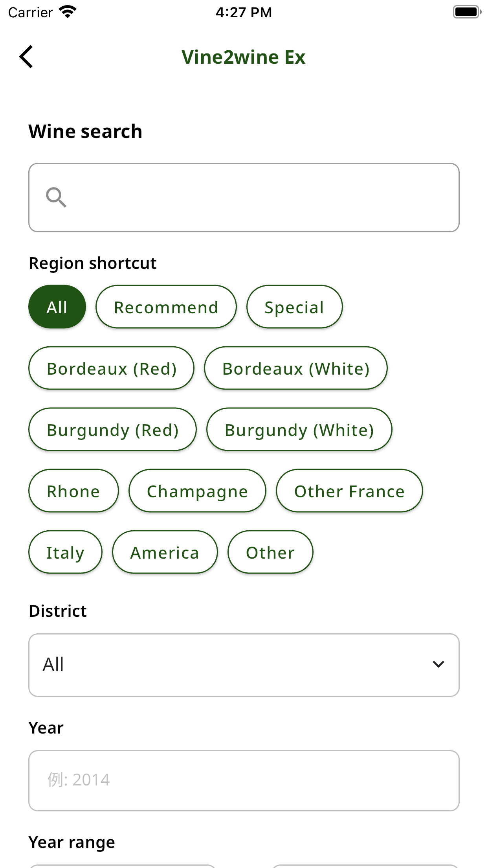This screenshot has height=868, width=488.
Task: Filter by the Rhone region
Action: click(x=73, y=491)
